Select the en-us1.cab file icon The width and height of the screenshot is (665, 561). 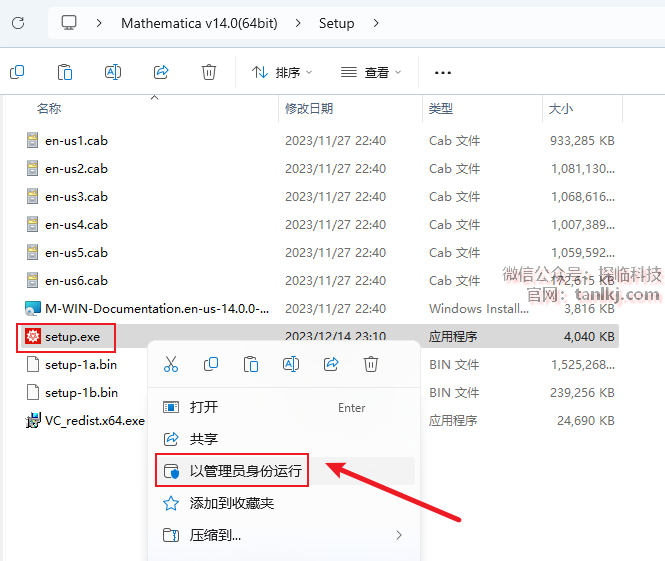point(32,140)
